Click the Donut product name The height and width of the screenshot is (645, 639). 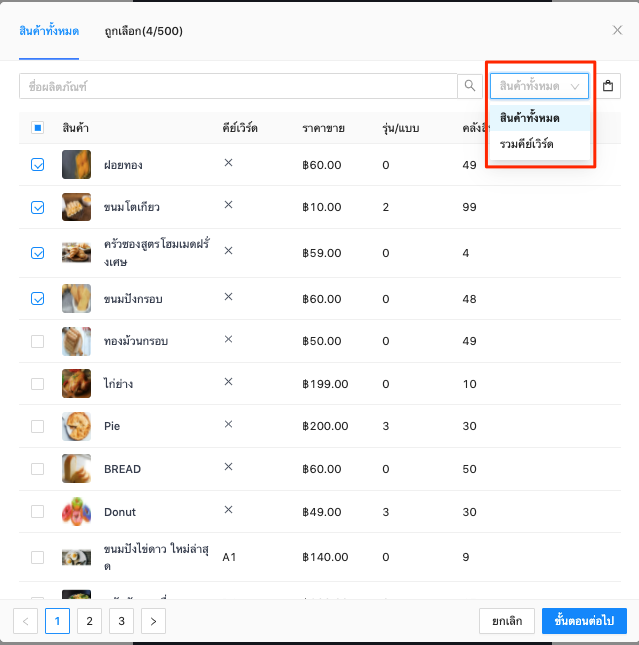coord(120,512)
